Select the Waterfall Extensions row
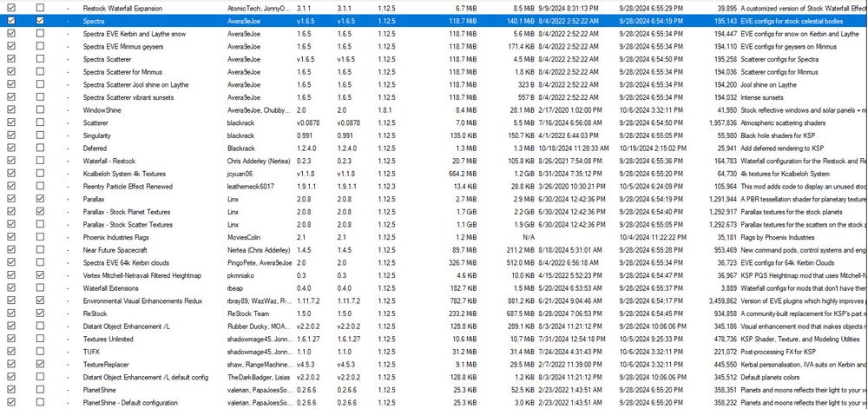This screenshot has height=409, width=868. coord(434,287)
